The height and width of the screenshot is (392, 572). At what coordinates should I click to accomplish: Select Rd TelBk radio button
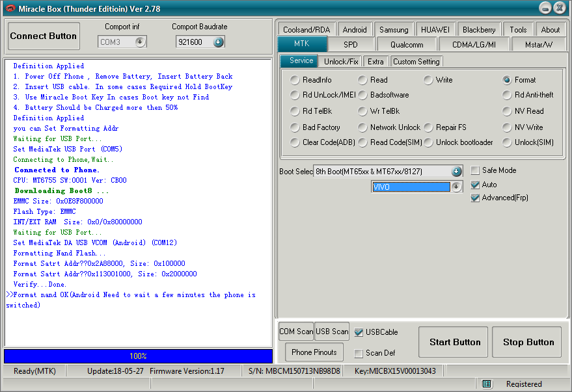click(295, 111)
